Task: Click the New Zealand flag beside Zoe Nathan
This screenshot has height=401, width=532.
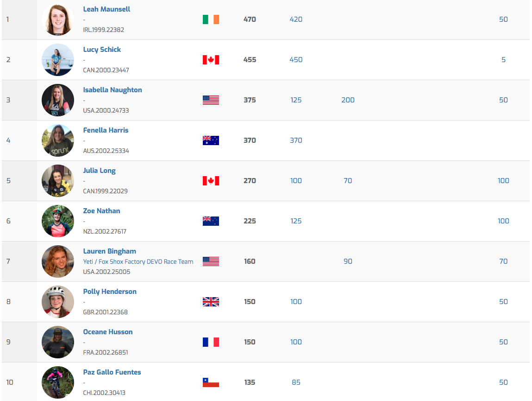Action: coord(211,221)
